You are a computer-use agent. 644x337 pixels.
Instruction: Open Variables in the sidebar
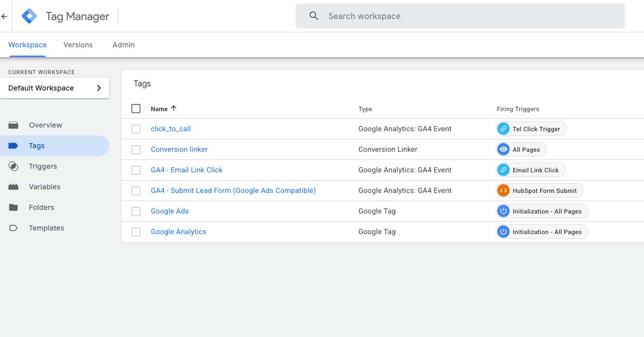click(x=55, y=187)
